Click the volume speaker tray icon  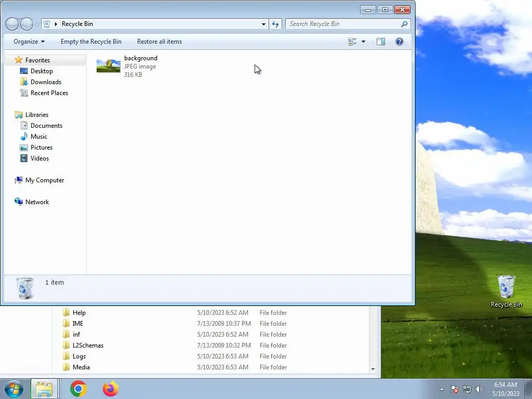click(480, 389)
